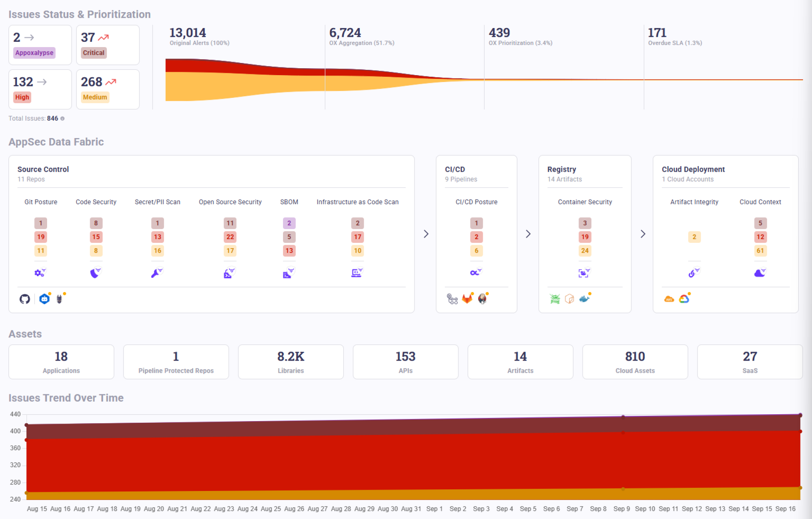Click the Git Posture gears icon
The width and height of the screenshot is (812, 519).
coord(40,273)
